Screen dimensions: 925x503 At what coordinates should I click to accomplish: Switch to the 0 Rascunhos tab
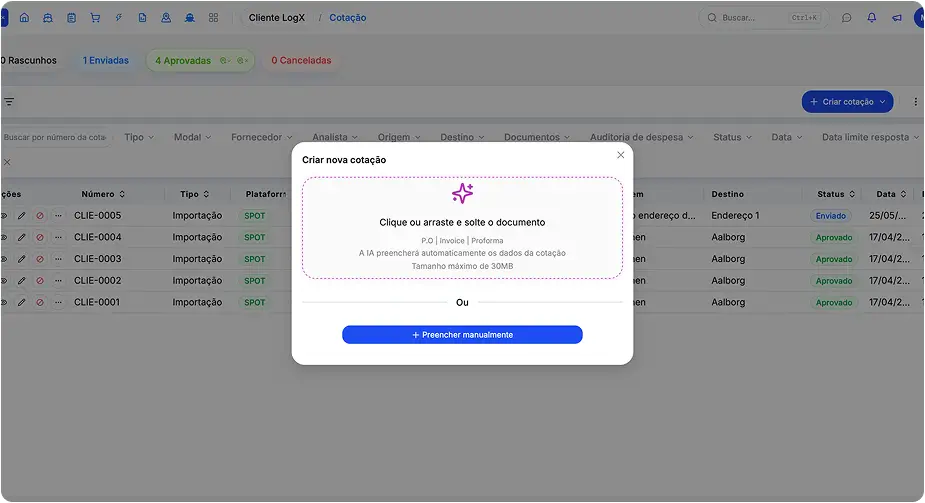(28, 60)
